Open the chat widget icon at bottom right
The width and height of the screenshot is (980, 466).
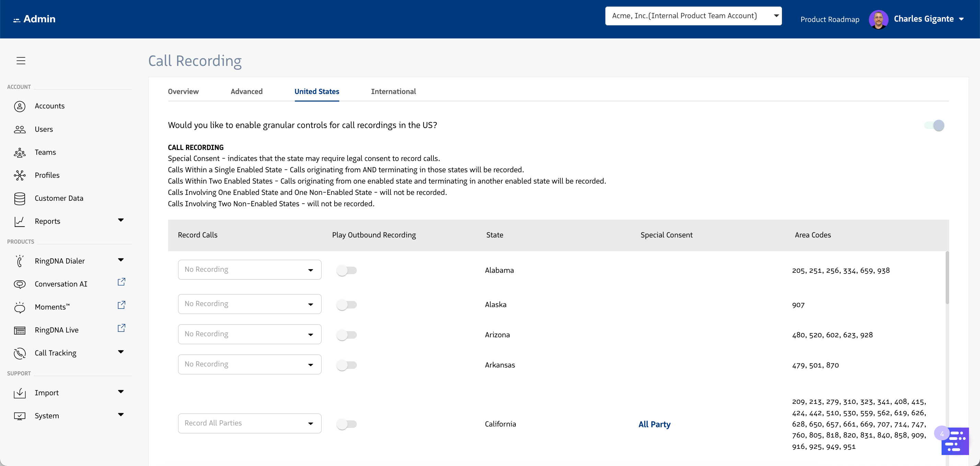[955, 441]
